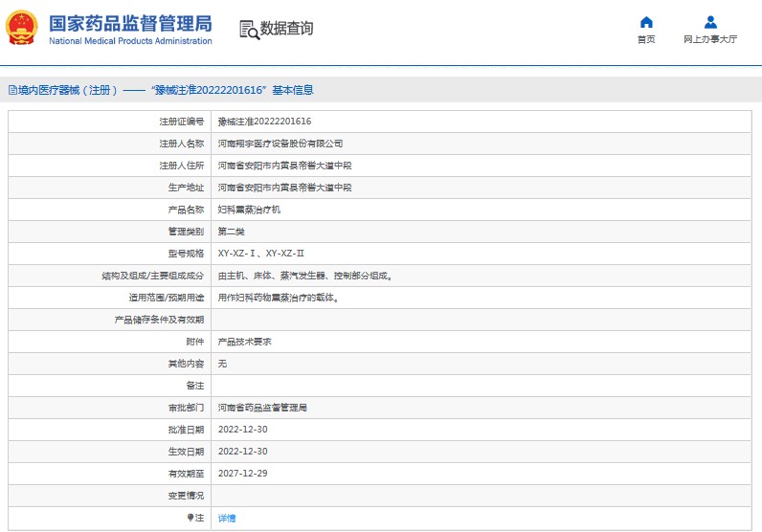Select registration number 豫械注准20222201616 value

[264, 122]
